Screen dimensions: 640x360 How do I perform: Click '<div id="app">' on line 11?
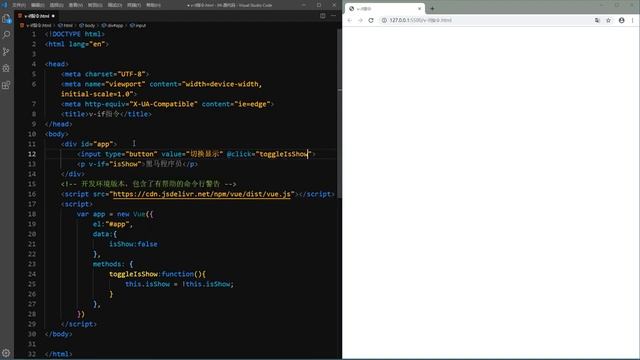click(x=89, y=144)
